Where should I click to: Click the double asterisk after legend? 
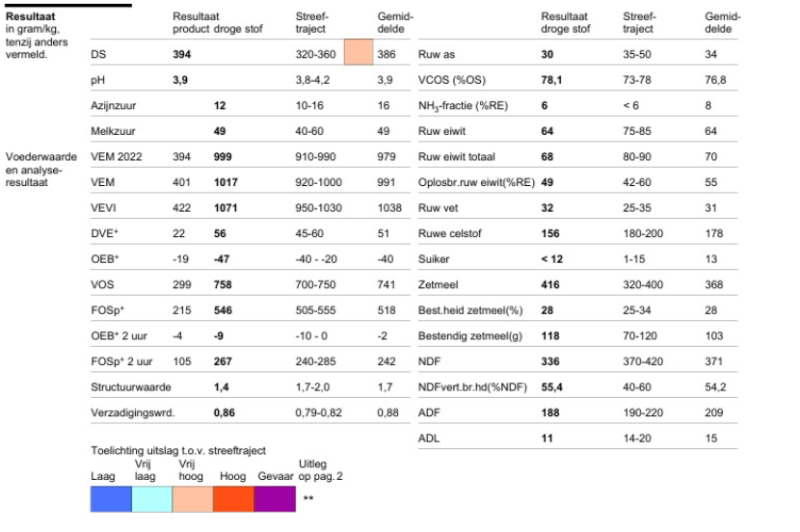pos(308,498)
